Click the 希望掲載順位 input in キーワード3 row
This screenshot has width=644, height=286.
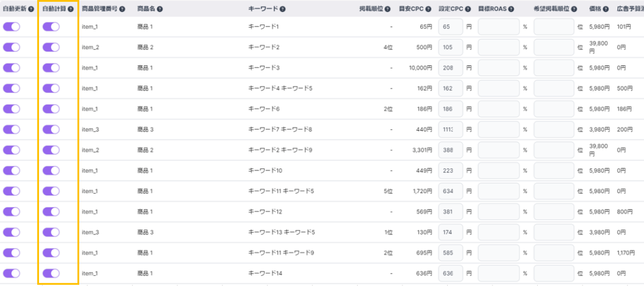pyautogui.click(x=553, y=68)
